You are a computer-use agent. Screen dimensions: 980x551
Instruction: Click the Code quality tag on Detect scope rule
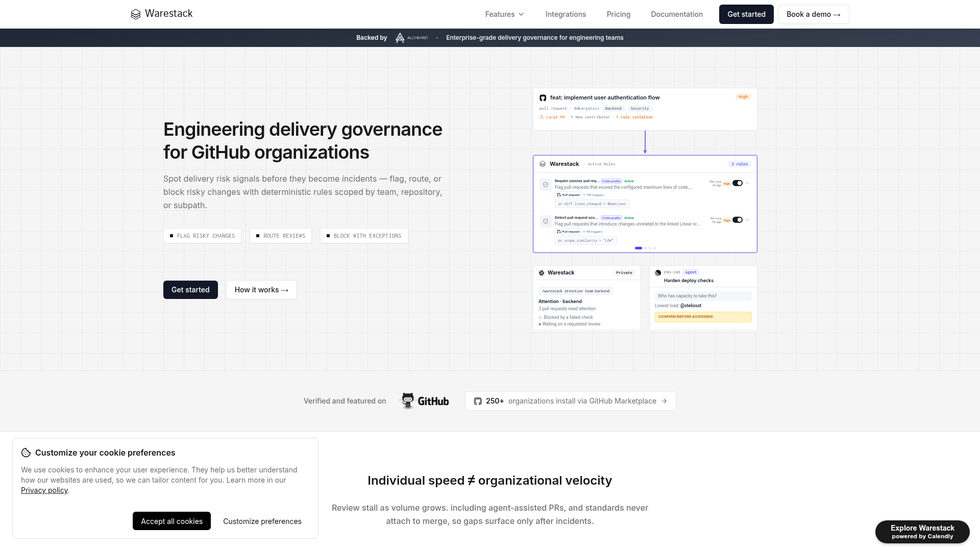pos(611,218)
